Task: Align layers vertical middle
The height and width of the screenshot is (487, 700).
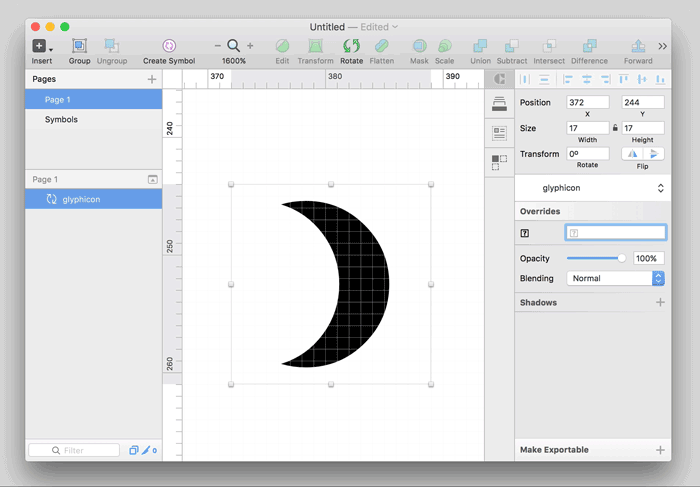Action: pos(642,79)
